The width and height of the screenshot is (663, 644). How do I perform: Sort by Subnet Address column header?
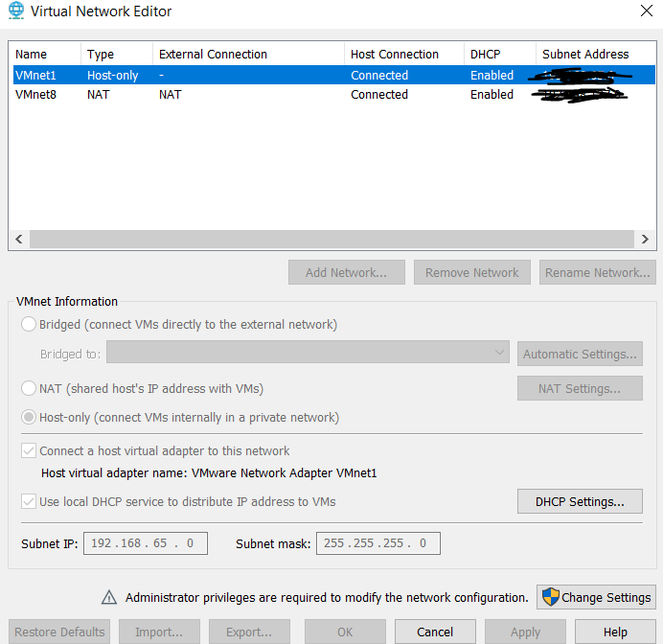coord(596,54)
